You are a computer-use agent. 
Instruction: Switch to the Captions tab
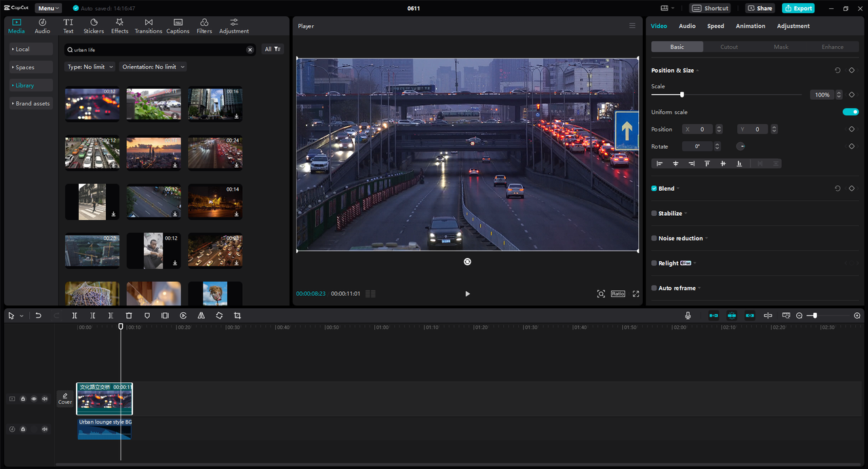point(178,26)
